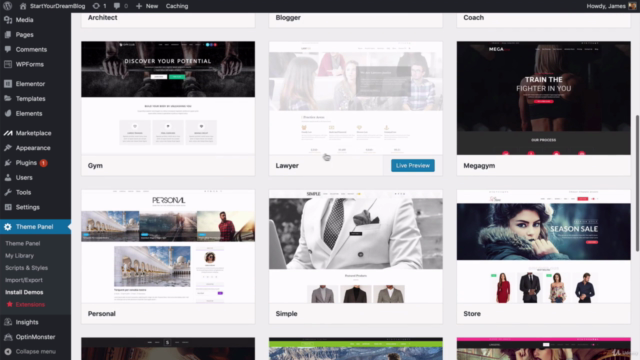
Task: Click the Coach demo title
Action: [473, 18]
